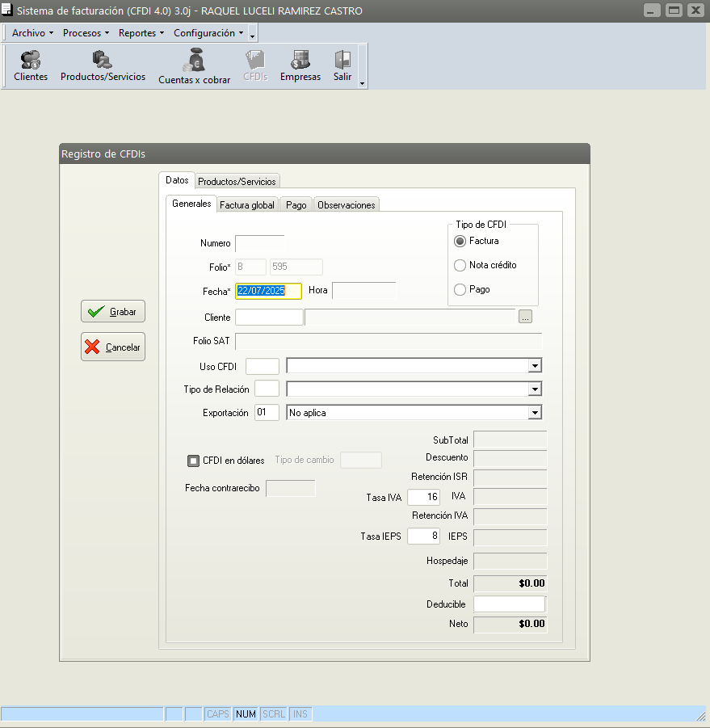Viewport: 710px width, 728px height.
Task: Click the ellipsis button to browse Cliente
Action: point(526,318)
